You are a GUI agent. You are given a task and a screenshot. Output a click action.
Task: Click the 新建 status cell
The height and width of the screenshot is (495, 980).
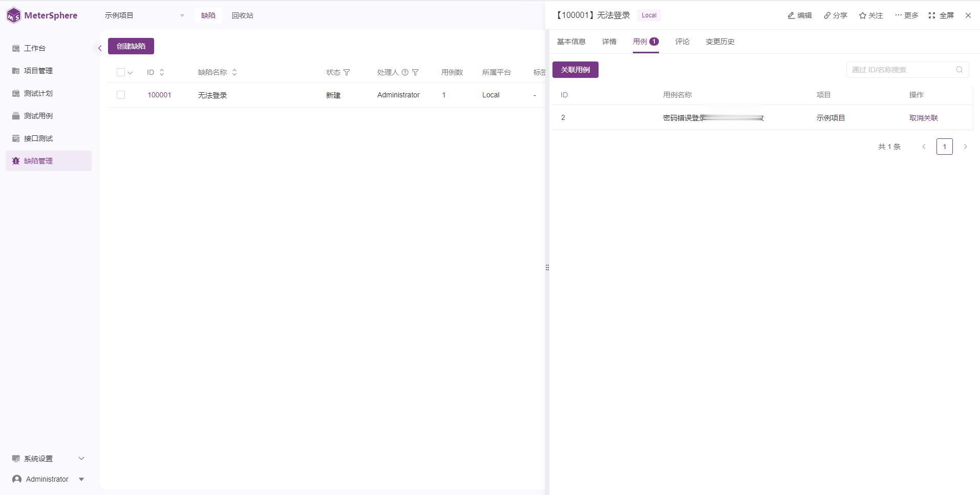(x=333, y=95)
